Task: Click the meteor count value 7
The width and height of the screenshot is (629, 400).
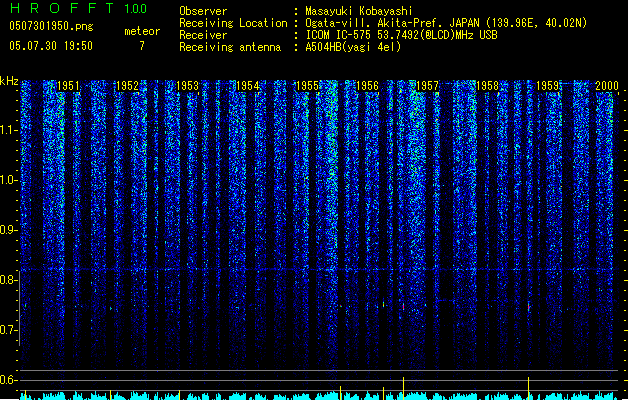Action: (142, 46)
